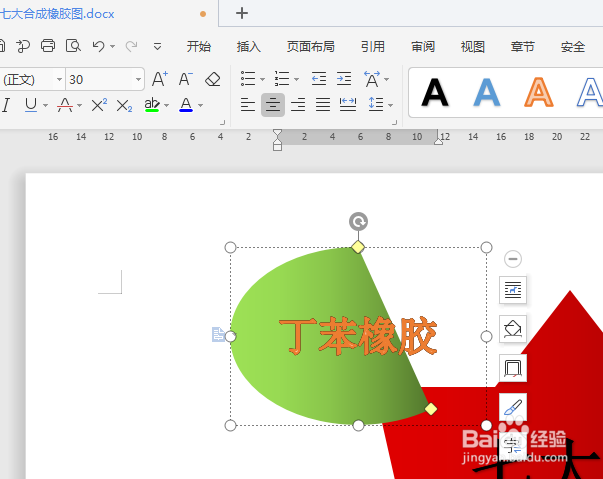The height and width of the screenshot is (479, 603).
Task: Open the 视图 tab
Action: click(x=473, y=47)
